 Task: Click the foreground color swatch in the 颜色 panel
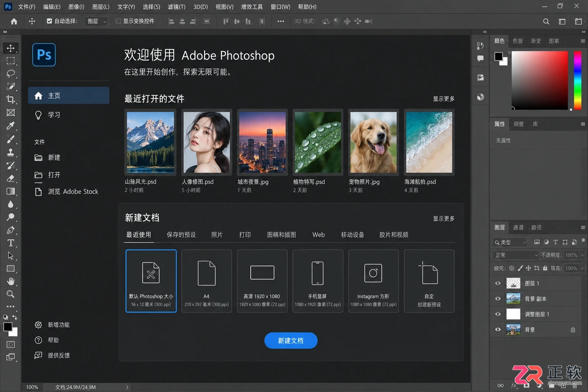(499, 57)
